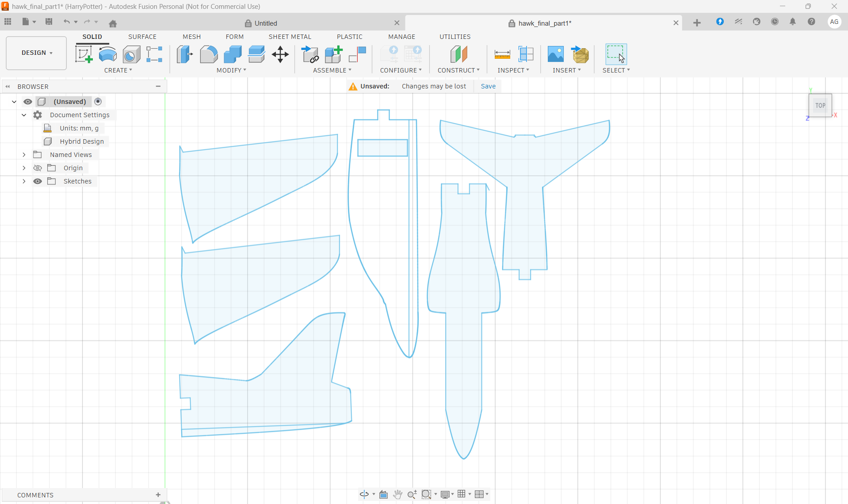Click the Save link in the warning bar
The height and width of the screenshot is (504, 848).
[488, 86]
